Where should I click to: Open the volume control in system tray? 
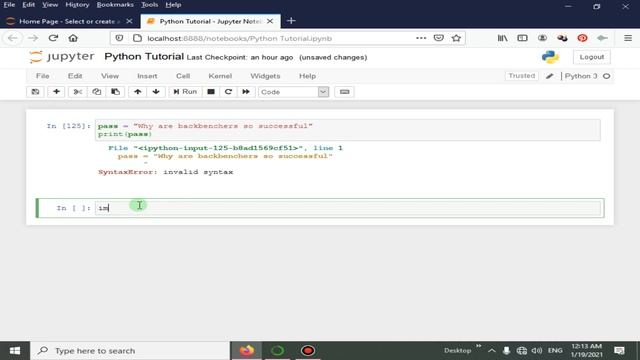[x=537, y=351]
